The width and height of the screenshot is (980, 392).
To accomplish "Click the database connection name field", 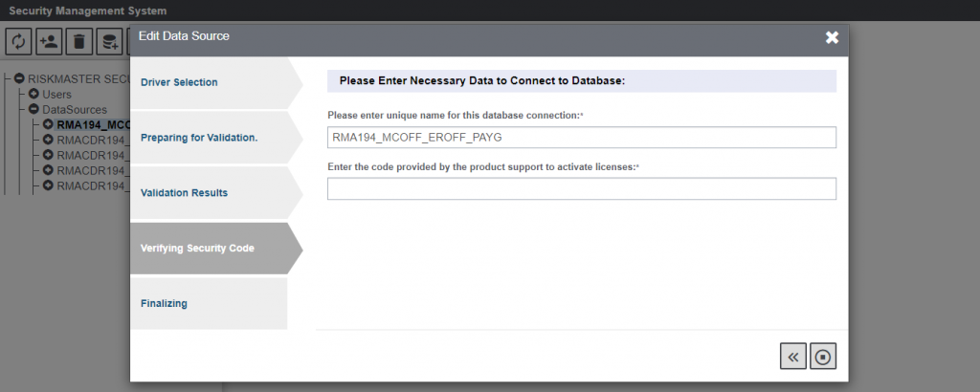I will (x=581, y=138).
